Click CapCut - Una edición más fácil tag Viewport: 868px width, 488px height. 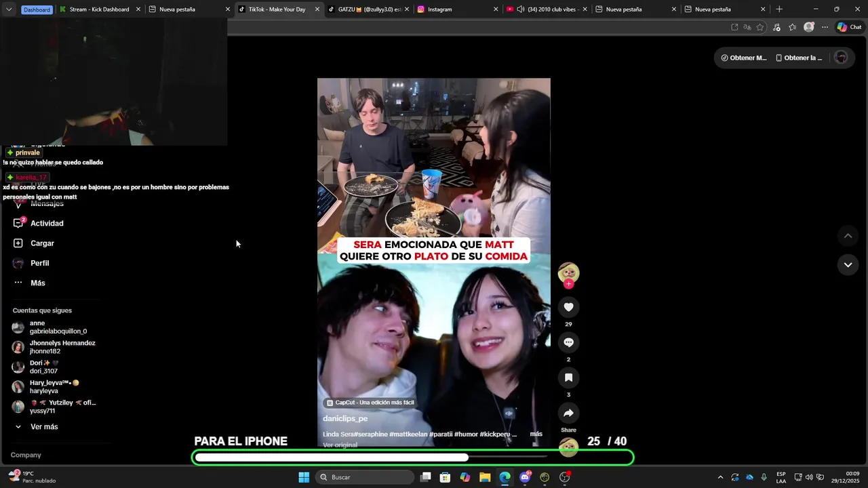pos(370,403)
